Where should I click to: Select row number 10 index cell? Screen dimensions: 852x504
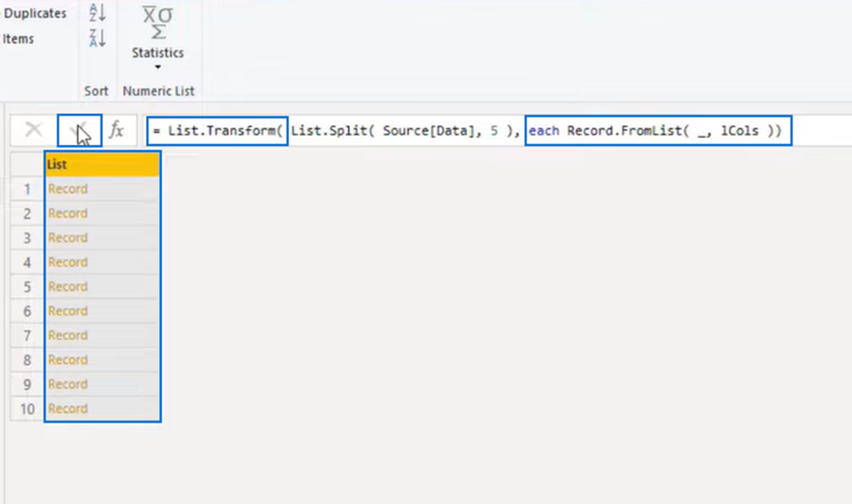point(27,409)
